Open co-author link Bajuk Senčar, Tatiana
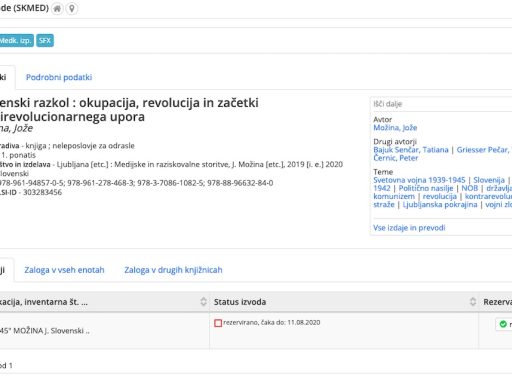This screenshot has width=512, height=384. (x=411, y=150)
